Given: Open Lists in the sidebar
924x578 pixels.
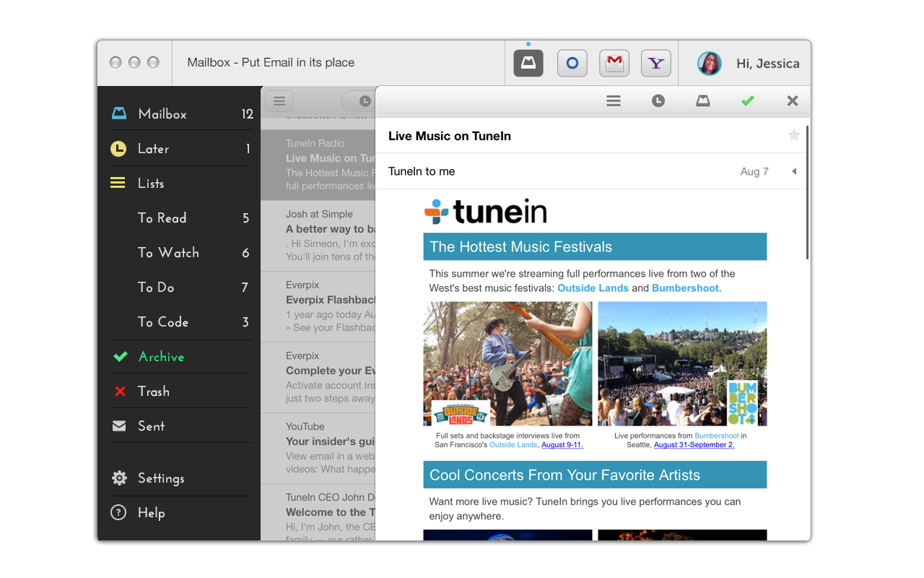Looking at the screenshot, I should [x=181, y=184].
